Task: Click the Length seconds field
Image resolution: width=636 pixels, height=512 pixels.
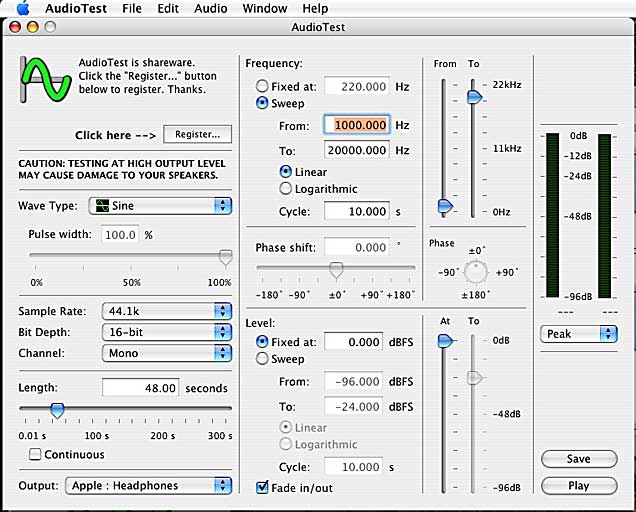Action: point(140,388)
